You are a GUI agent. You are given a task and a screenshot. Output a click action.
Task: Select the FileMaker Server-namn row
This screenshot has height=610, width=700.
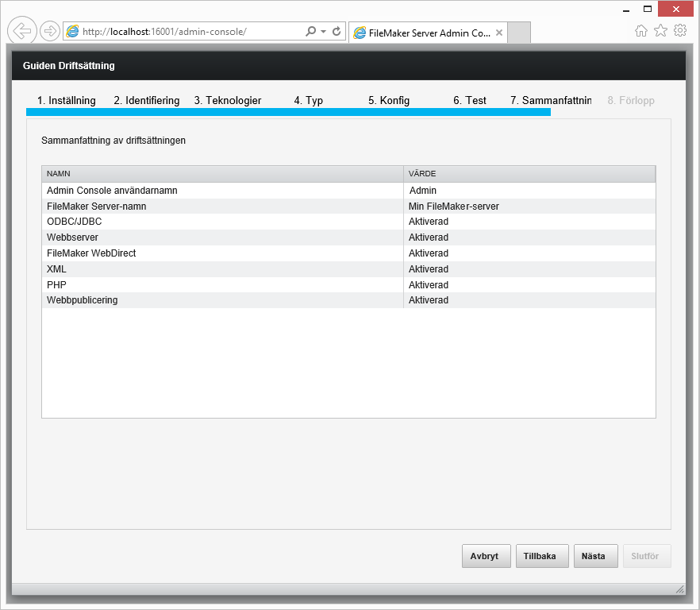click(x=348, y=206)
